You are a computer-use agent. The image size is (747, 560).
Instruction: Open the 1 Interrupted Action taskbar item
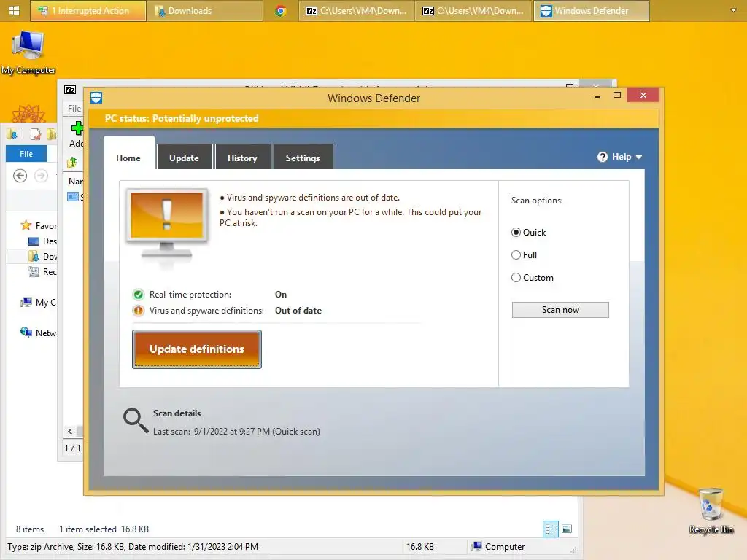click(88, 10)
